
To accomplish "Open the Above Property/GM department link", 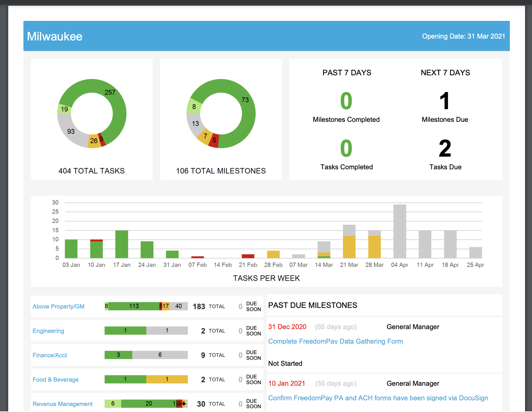I will [x=59, y=306].
